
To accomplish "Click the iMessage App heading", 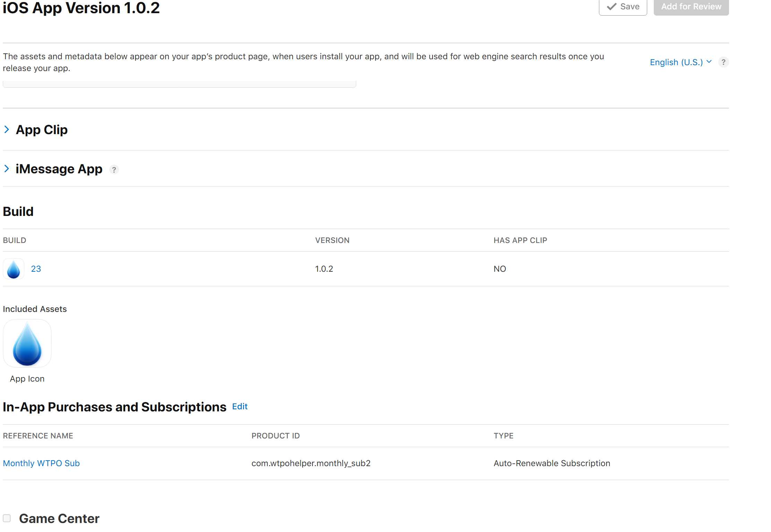I will tap(59, 169).
